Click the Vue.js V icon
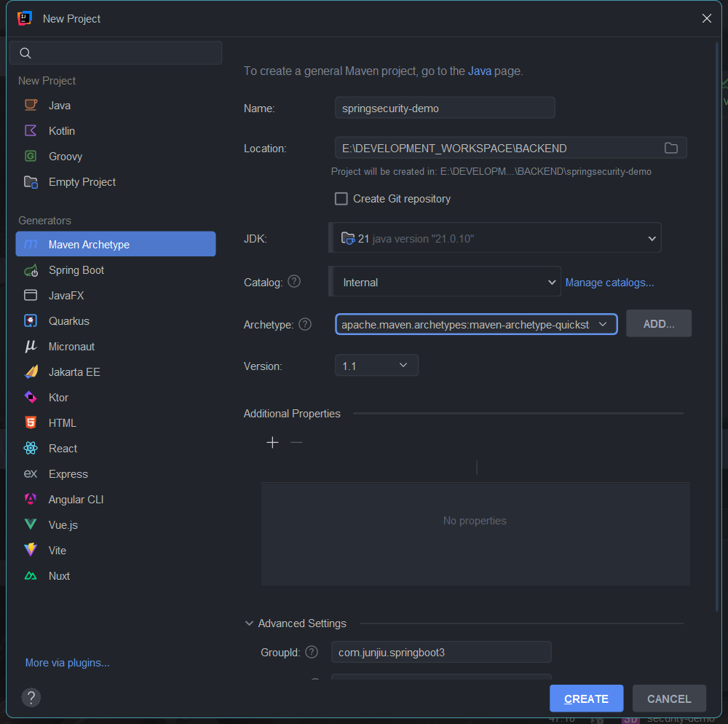The image size is (728, 724). pyautogui.click(x=31, y=524)
